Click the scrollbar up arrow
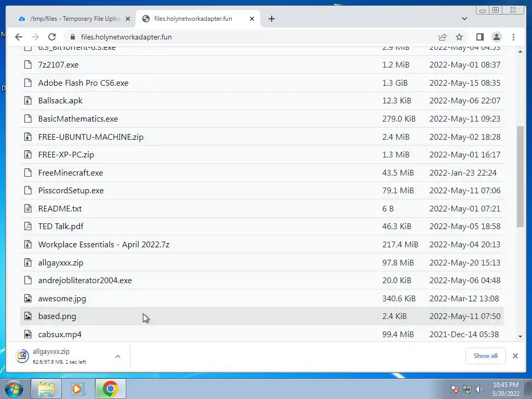This screenshot has width=532, height=399. [520, 51]
